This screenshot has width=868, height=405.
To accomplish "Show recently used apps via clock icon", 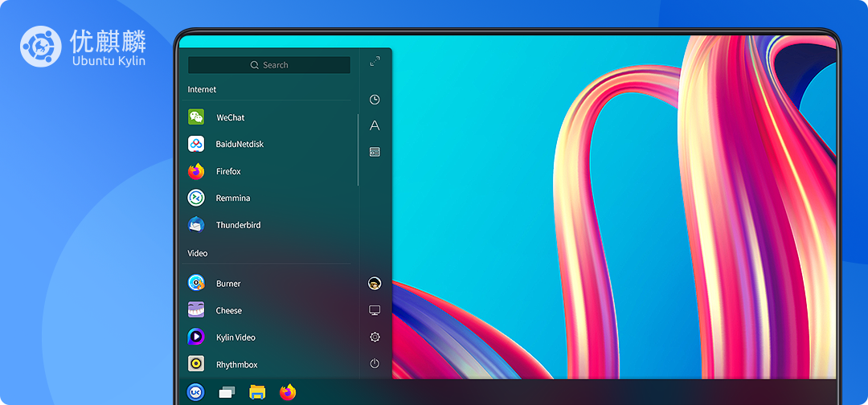I will pos(375,100).
